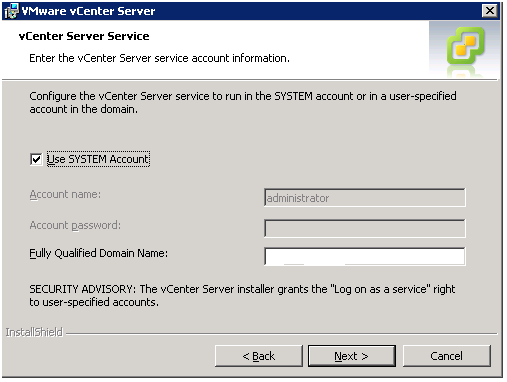
Task: Click the Account password field
Action: (365, 228)
